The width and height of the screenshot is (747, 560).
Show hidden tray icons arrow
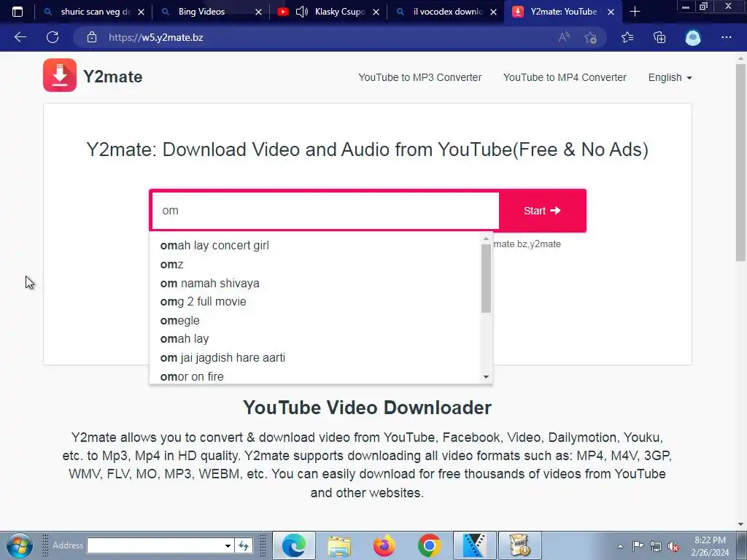tap(620, 546)
